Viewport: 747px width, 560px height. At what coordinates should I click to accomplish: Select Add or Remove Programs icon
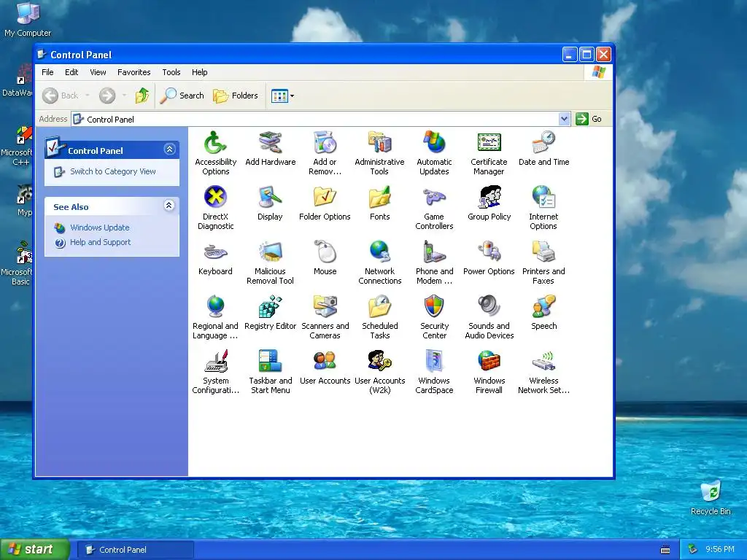click(325, 143)
